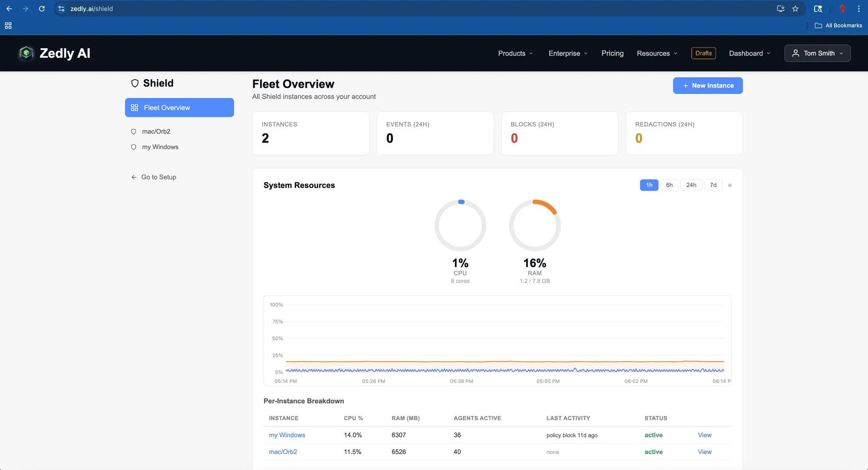Click the red extension icon in toolbar
Image resolution: width=868 pixels, height=470 pixels.
[843, 8]
